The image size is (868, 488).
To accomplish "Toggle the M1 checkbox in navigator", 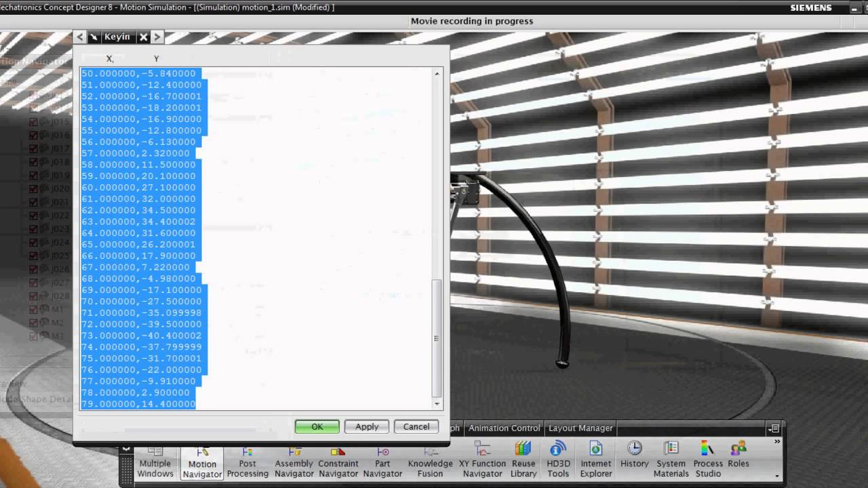I will 34,309.
